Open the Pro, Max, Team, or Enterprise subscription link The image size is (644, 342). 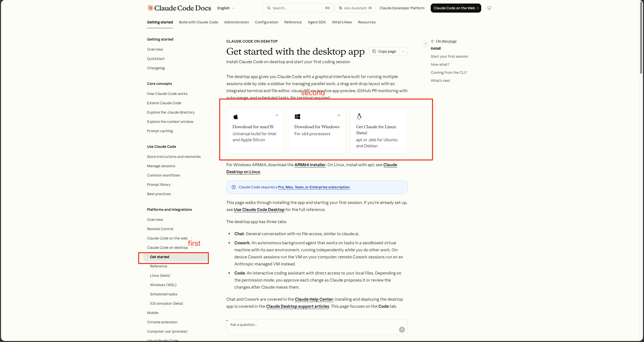point(314,187)
